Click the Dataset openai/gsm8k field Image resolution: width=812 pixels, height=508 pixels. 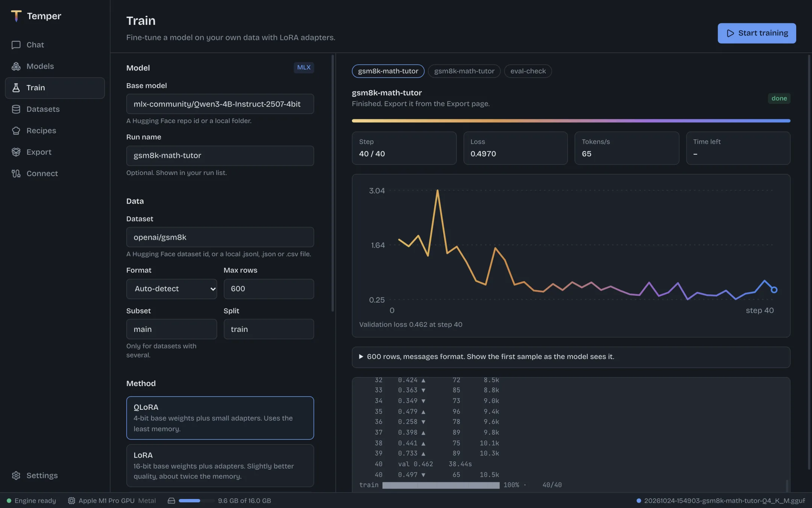click(220, 237)
